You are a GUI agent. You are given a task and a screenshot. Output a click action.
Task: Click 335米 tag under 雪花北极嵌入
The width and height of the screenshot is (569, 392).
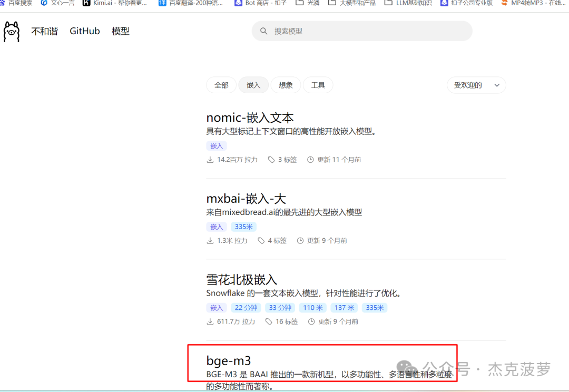tap(375, 308)
